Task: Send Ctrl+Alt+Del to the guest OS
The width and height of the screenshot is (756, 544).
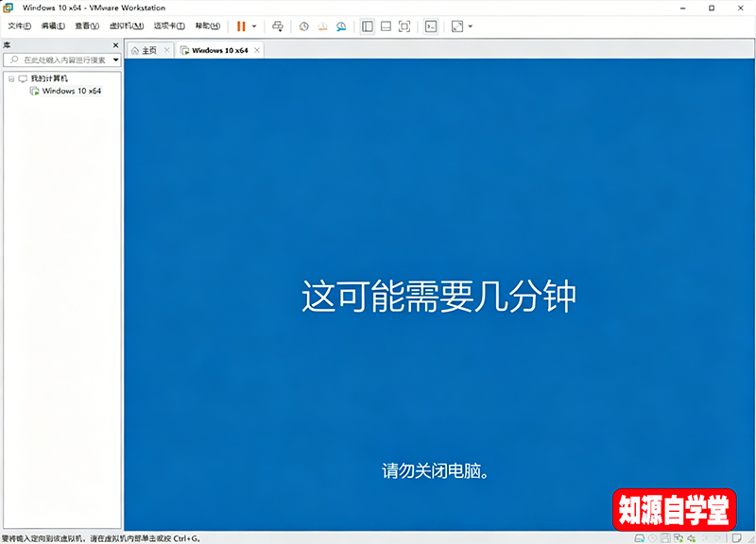Action: point(279,26)
